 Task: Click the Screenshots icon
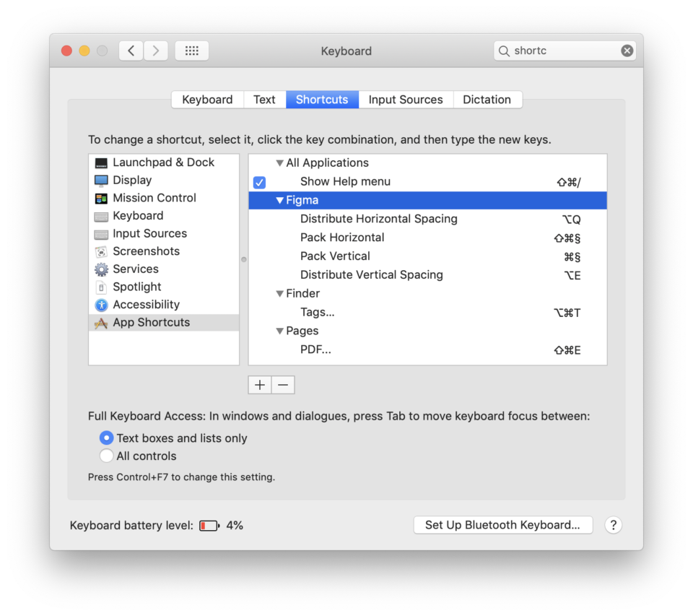[x=101, y=251]
